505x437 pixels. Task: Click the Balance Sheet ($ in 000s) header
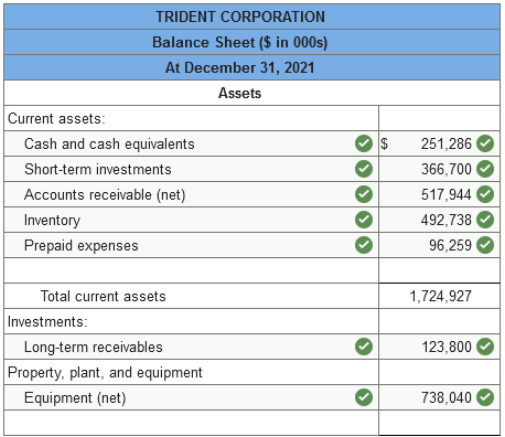(x=240, y=42)
